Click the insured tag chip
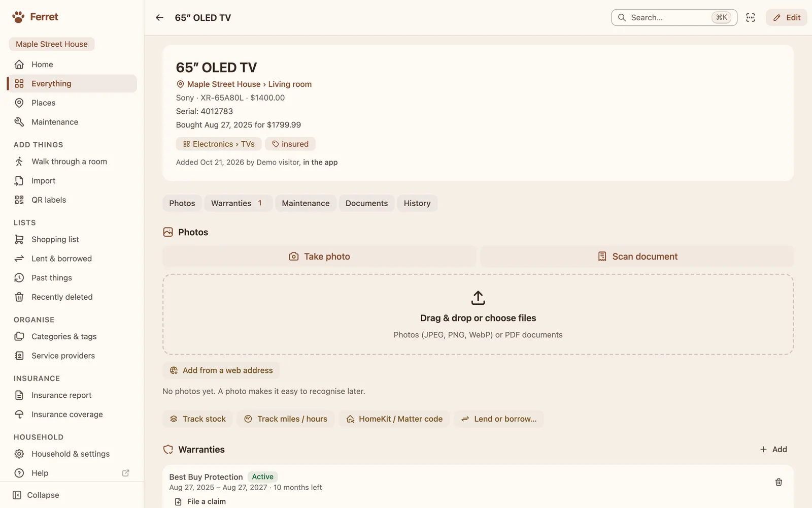The image size is (812, 508). [x=290, y=144]
